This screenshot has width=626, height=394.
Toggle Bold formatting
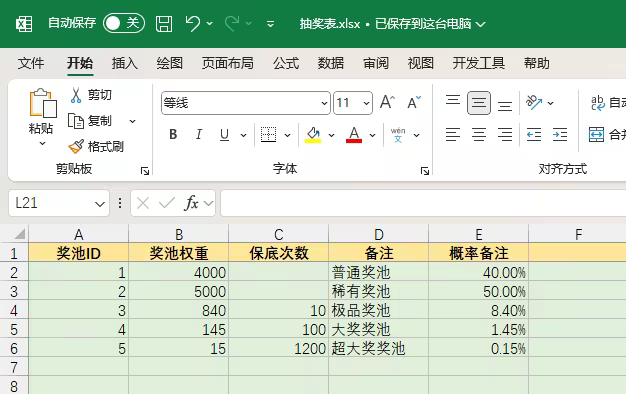(173, 135)
